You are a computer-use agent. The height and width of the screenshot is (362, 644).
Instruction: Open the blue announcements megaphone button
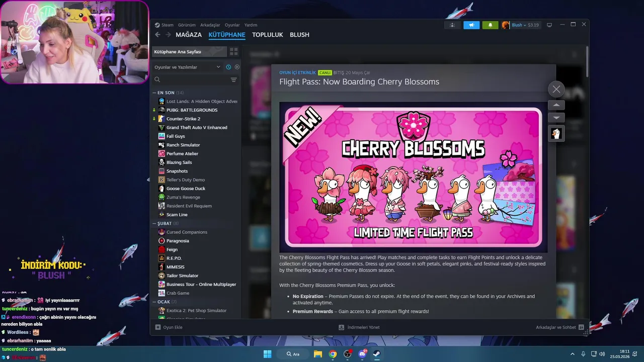point(471,25)
